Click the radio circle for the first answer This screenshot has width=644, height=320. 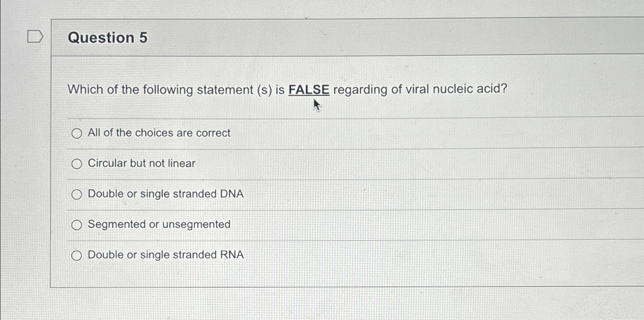[78, 133]
